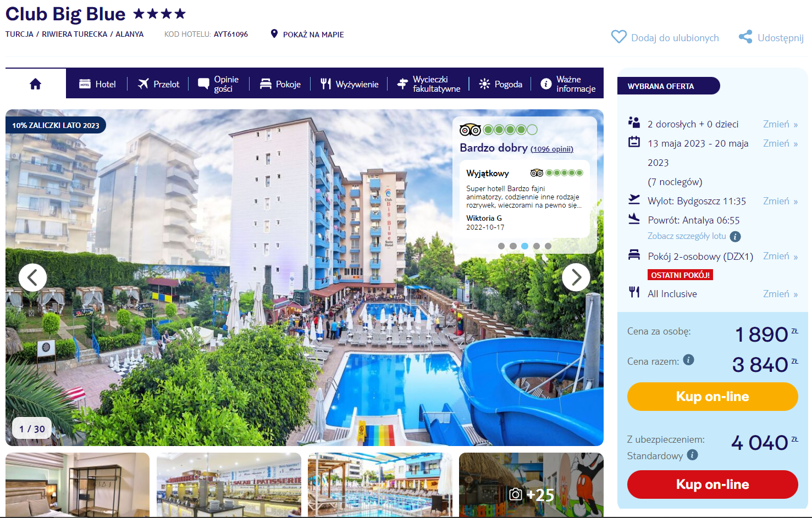
Task: Change the All Inclusive board via Zmień
Action: [x=780, y=294]
